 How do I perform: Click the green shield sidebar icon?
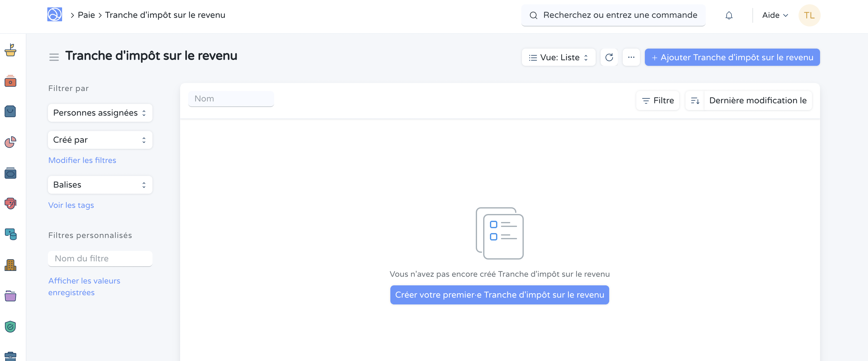(10, 326)
